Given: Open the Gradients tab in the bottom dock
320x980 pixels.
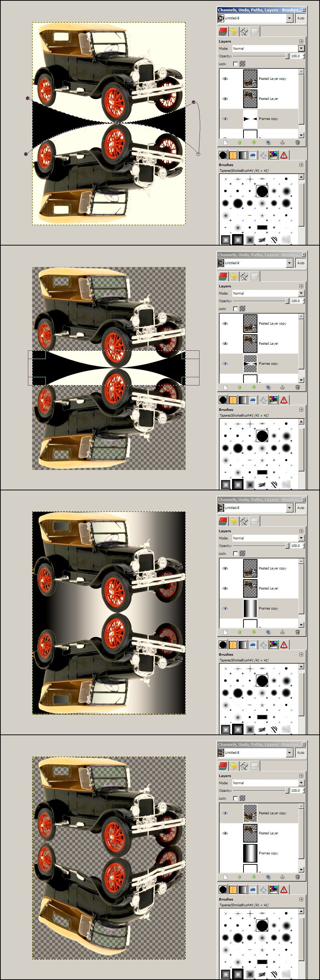Looking at the screenshot, I should tap(242, 889).
